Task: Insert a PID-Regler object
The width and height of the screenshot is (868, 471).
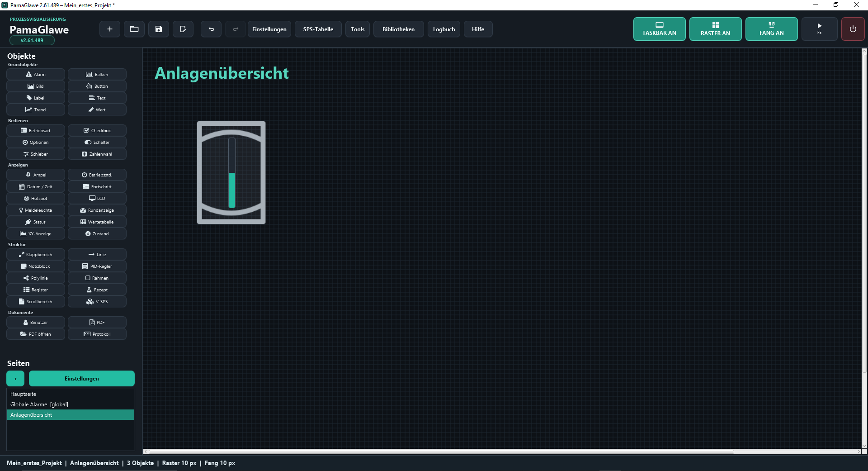Action: (97, 266)
